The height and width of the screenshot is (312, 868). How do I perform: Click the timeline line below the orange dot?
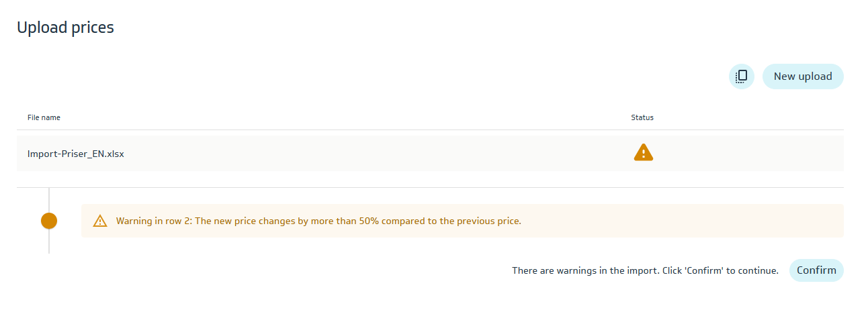pos(49,242)
